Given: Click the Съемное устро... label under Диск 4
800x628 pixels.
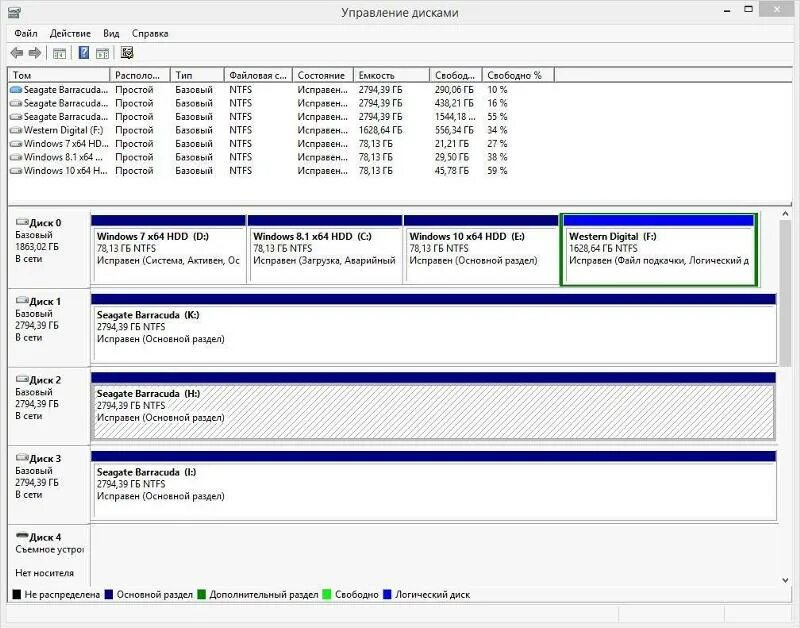Looking at the screenshot, I should 49,549.
